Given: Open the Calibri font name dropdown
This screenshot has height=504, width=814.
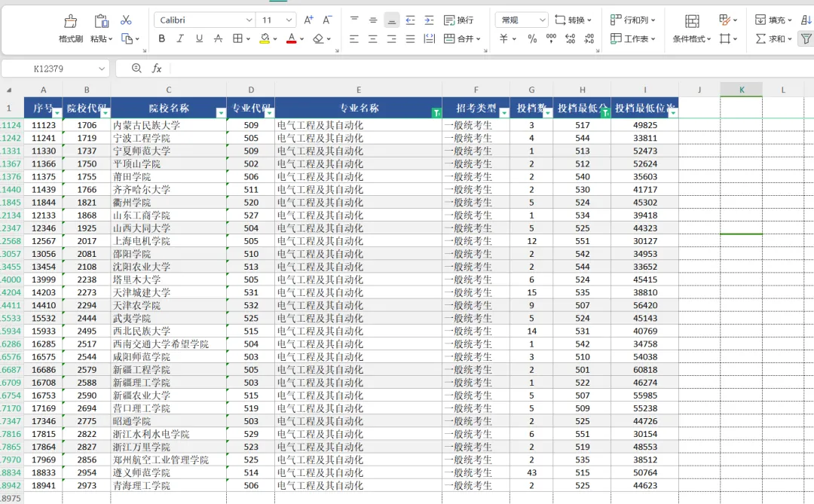Looking at the screenshot, I should click(x=249, y=20).
